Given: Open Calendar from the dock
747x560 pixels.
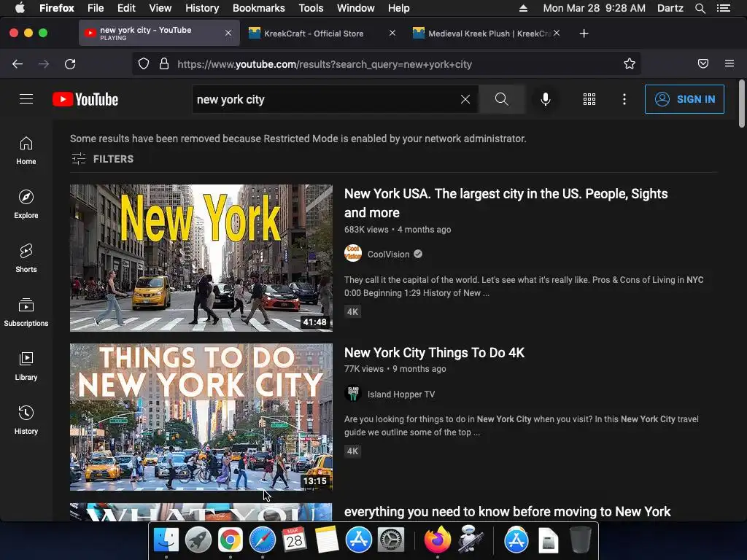Looking at the screenshot, I should (294, 540).
